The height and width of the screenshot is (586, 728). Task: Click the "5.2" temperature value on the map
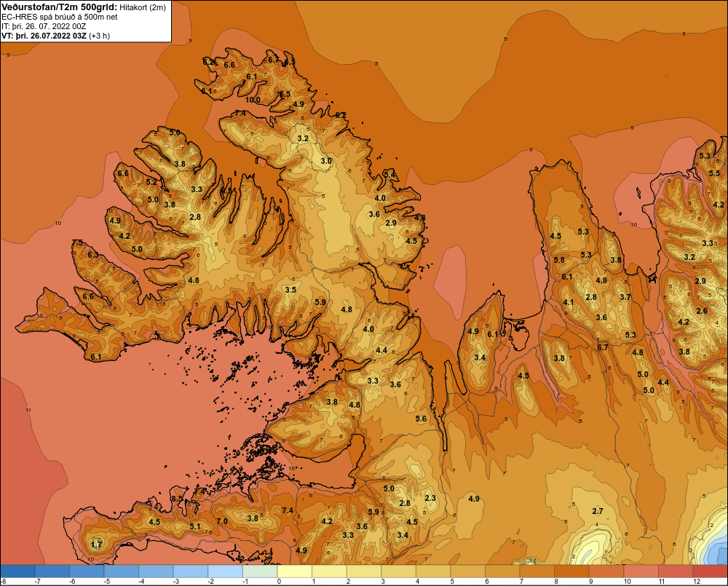click(151, 182)
